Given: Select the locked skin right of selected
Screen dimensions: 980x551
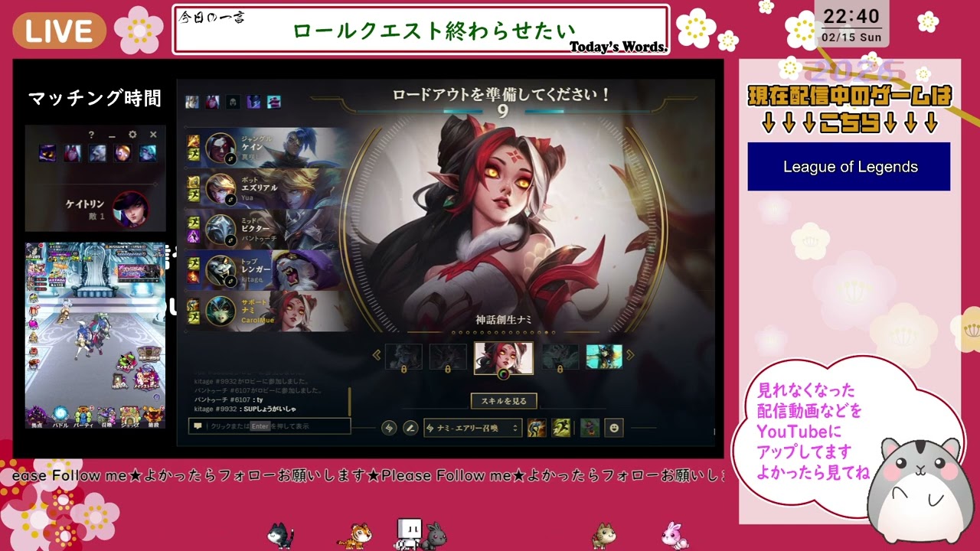Looking at the screenshot, I should pyautogui.click(x=560, y=357).
